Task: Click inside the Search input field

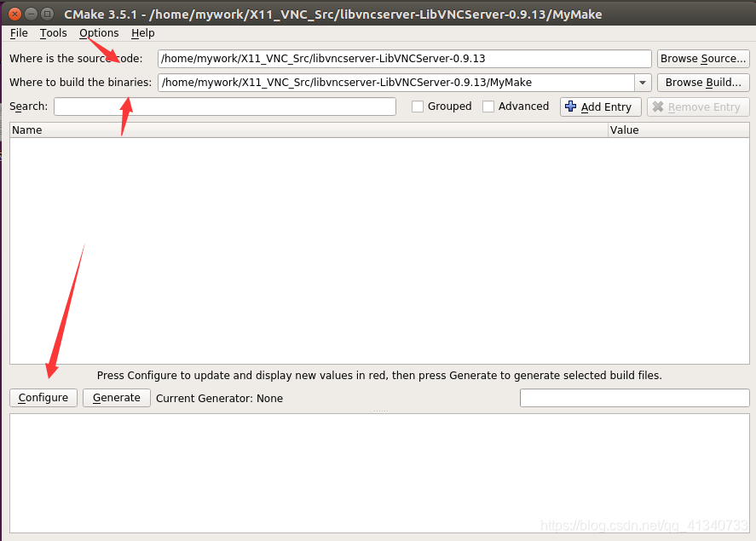Action: pyautogui.click(x=224, y=106)
